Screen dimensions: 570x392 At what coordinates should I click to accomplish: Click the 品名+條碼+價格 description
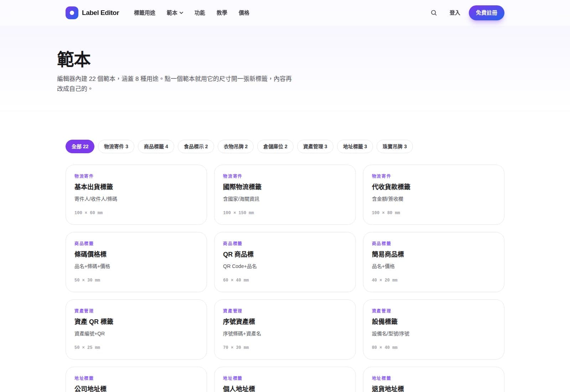92,266
